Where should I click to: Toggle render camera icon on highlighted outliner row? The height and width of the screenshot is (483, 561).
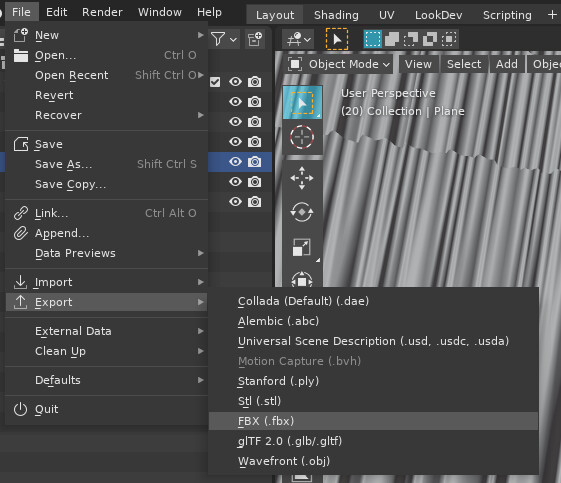pyautogui.click(x=254, y=162)
